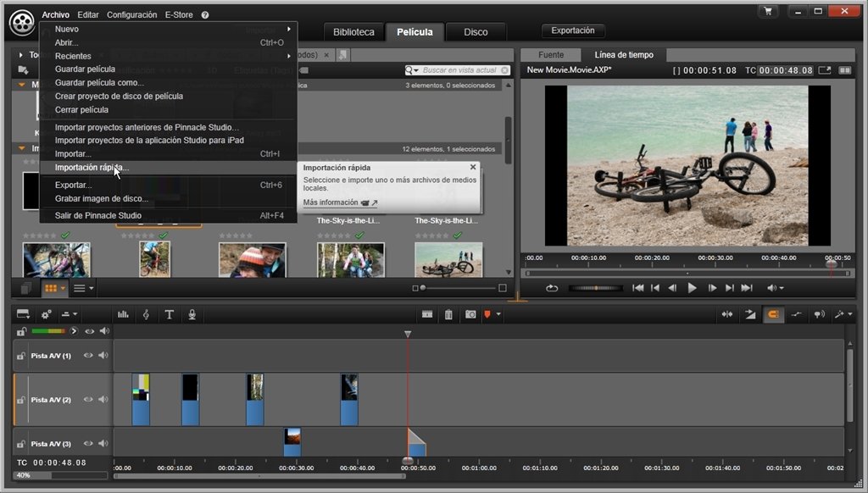Image resolution: width=868 pixels, height=493 pixels.
Task: Mute audio of Pista A/V (1)
Action: pyautogui.click(x=103, y=355)
